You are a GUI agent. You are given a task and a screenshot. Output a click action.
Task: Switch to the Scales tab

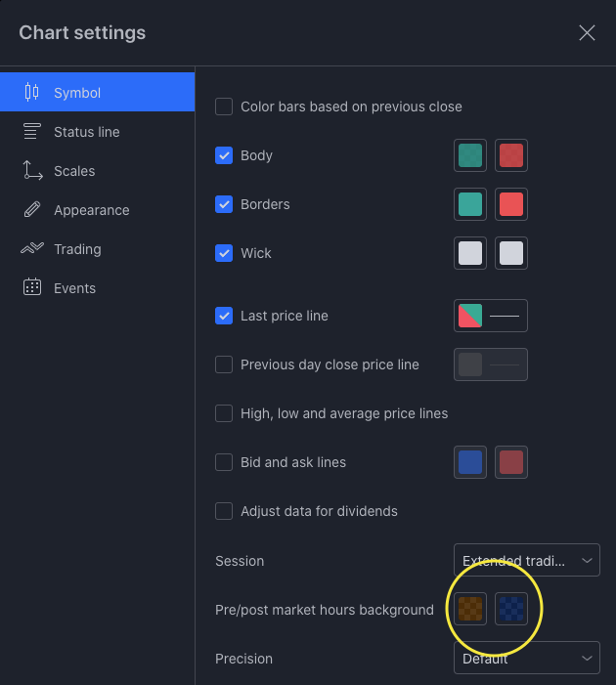pos(74,171)
